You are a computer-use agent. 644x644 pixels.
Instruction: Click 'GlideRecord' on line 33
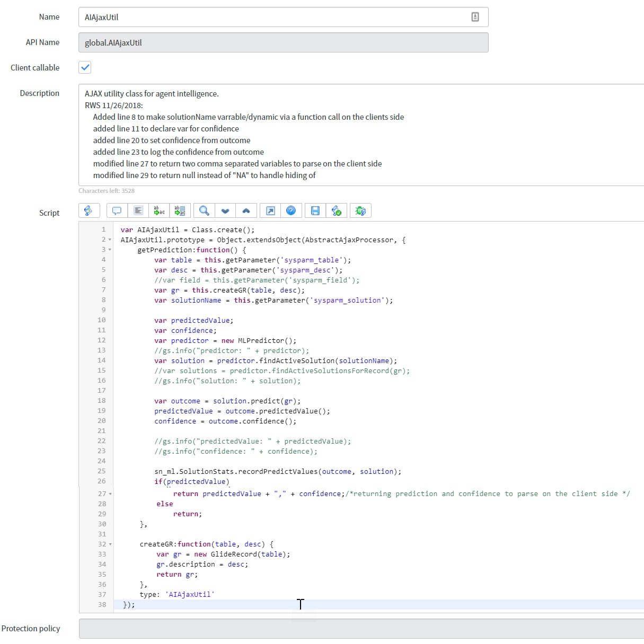(x=234, y=554)
